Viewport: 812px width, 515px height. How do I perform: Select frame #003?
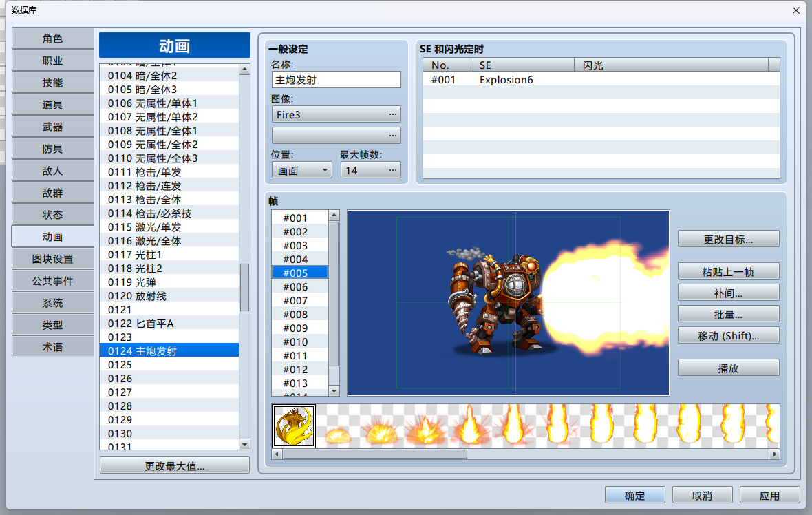(300, 246)
